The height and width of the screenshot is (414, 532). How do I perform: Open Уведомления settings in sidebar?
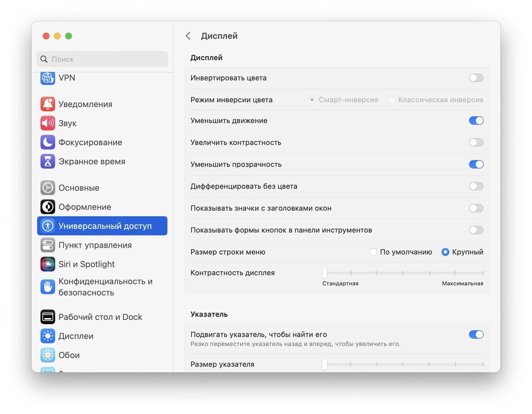click(x=86, y=104)
